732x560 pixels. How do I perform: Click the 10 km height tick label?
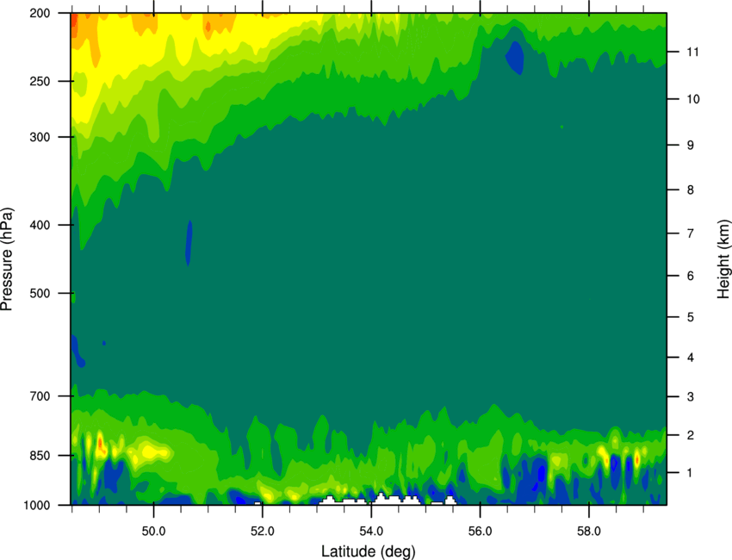(693, 99)
